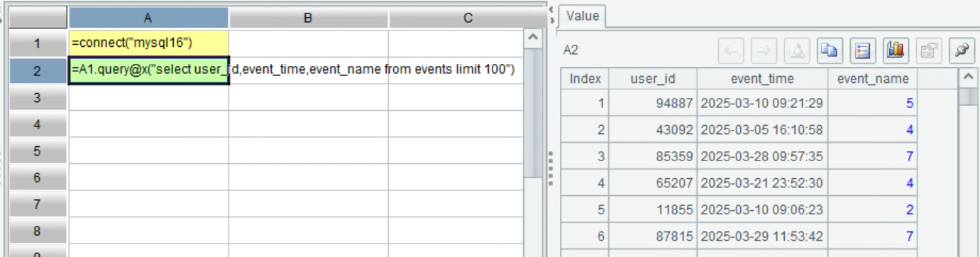Click empty cell C1
Image resolution: width=980 pixels, height=257 pixels.
pos(456,43)
